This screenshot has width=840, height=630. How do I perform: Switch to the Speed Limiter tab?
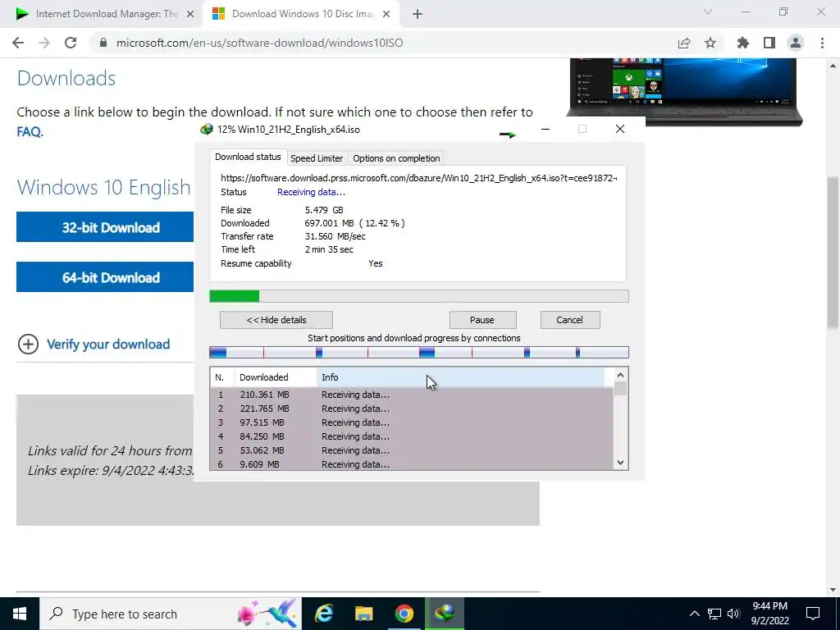317,158
